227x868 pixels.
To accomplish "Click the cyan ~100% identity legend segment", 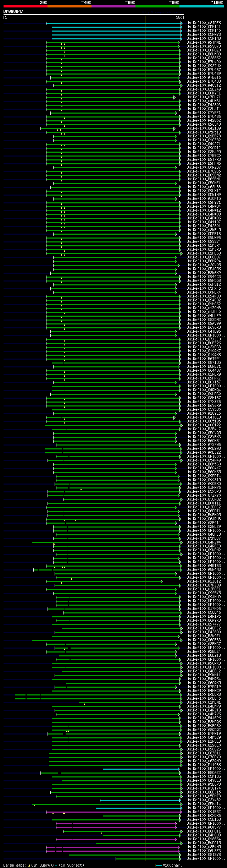I will [x=201, y=6].
